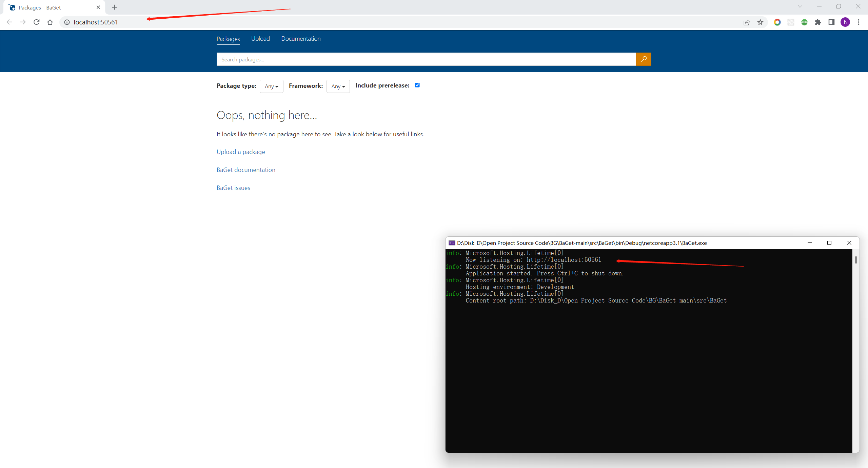868x468 pixels.
Task: Share this page using share icon
Action: pos(747,22)
